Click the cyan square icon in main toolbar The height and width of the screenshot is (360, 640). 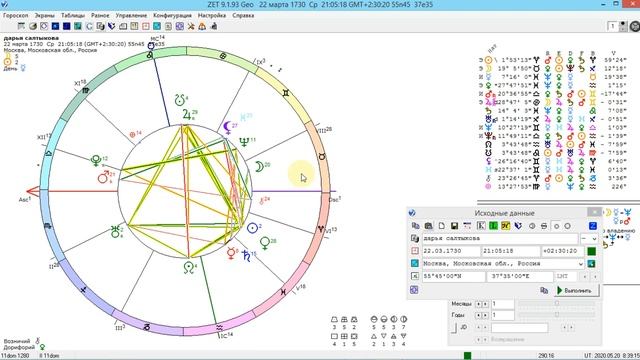coord(157,27)
